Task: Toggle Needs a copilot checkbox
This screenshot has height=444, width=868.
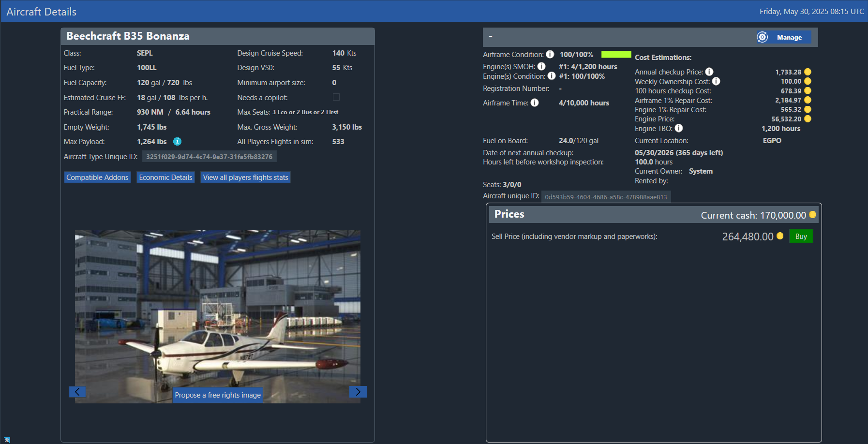Action: (336, 97)
